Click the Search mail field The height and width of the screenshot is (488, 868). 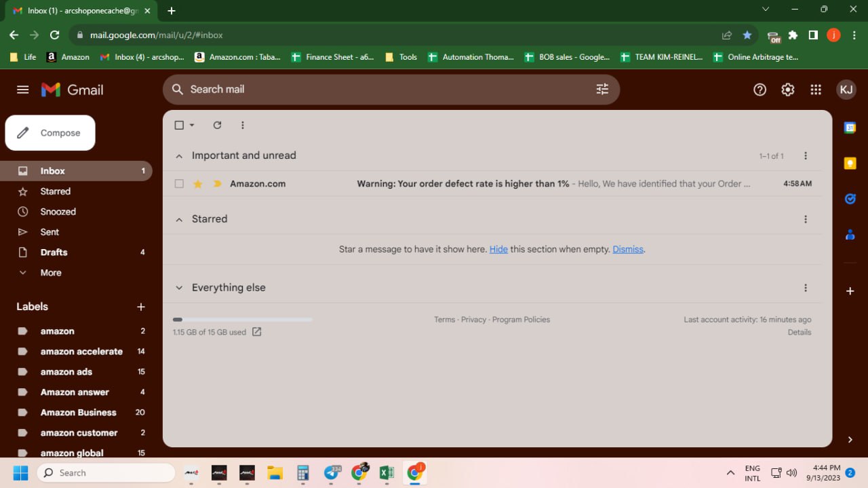point(391,89)
